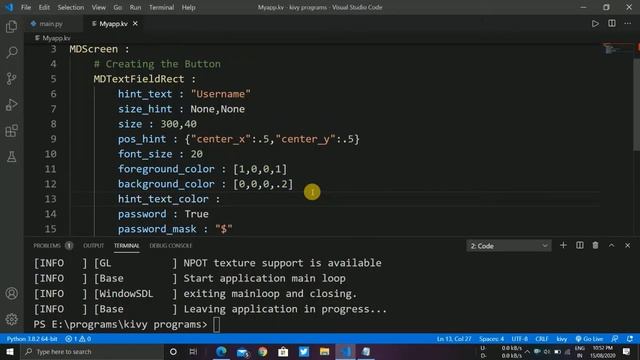640x360 pixels.
Task: Close the terminal panel
Action: [x=627, y=245]
